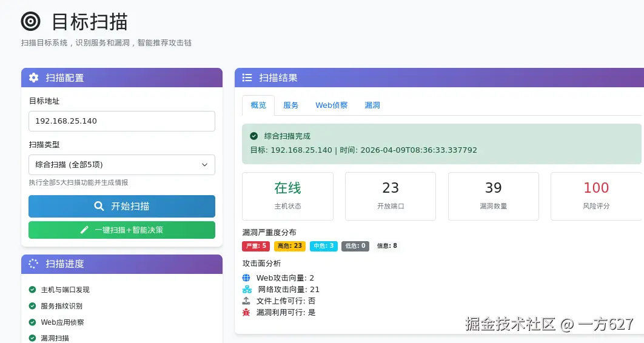The image size is (644, 343).
Task: Click the gear icon in 扫描配置 header
Action: 34,78
